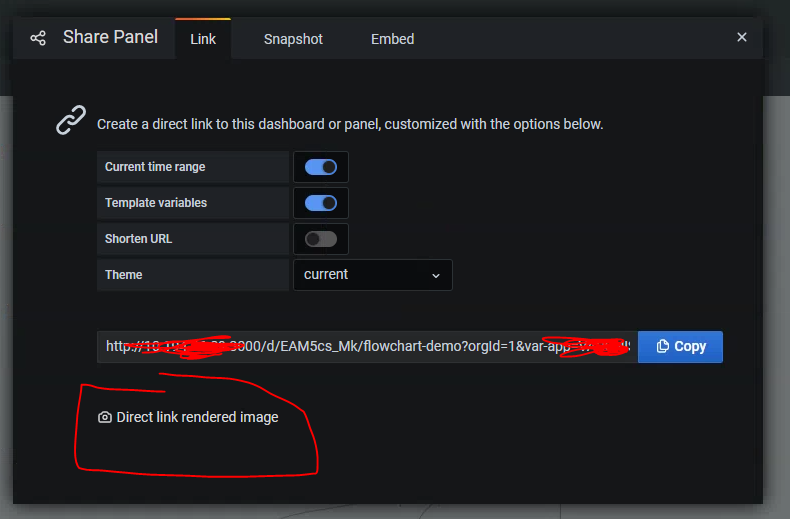Enable the Shorten URL switch
The image size is (790, 519).
point(321,239)
